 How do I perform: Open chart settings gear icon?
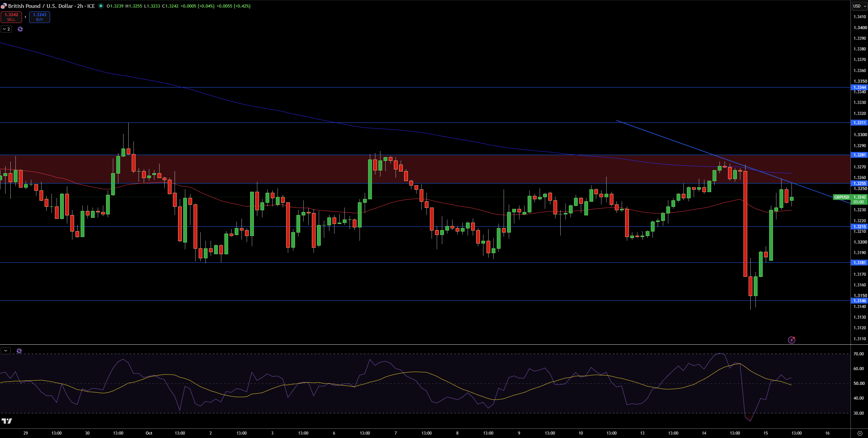pyautogui.click(x=859, y=433)
